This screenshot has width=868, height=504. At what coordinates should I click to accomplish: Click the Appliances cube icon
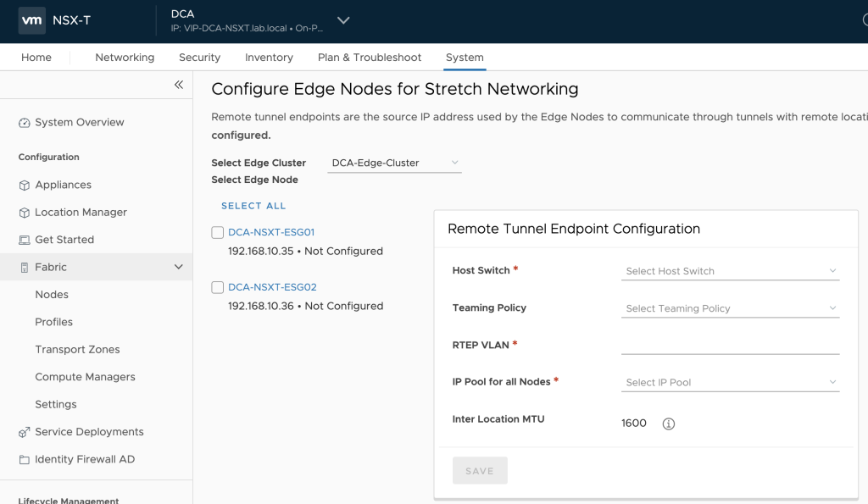(25, 186)
